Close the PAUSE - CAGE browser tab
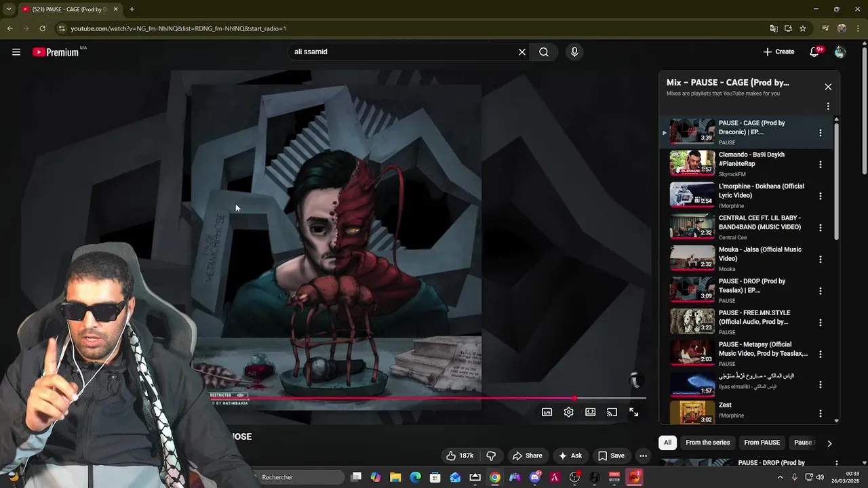The image size is (868, 488). [116, 9]
